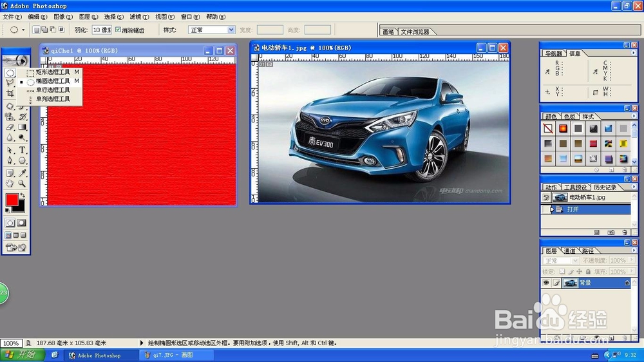The height and width of the screenshot is (362, 644).
Task: Click the Adobe feather logo atop toolbox
Action: pyautogui.click(x=15, y=61)
